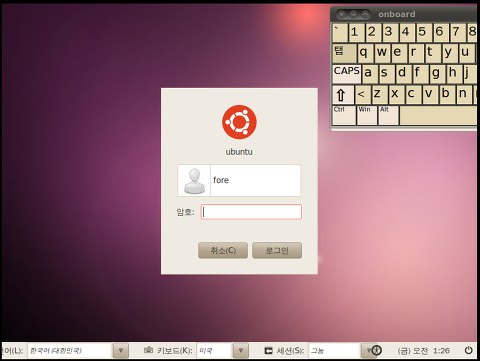The width and height of the screenshot is (480, 361).
Task: Click the 키보드(K): label in bottom panel
Action: click(174, 350)
